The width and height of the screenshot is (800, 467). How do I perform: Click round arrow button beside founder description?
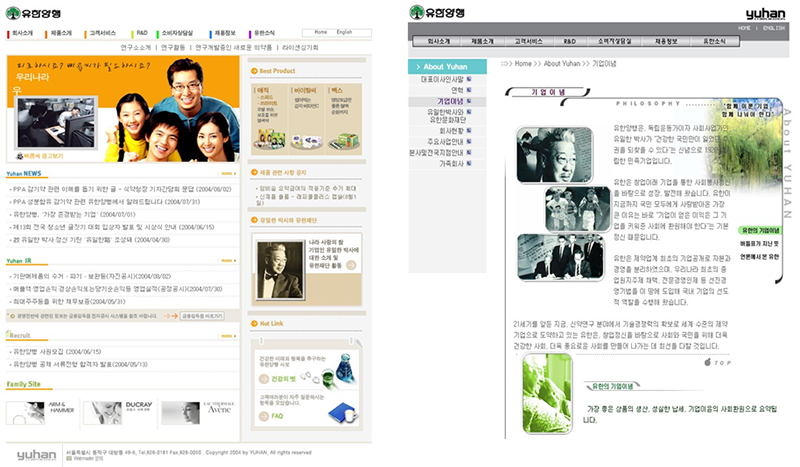351,265
